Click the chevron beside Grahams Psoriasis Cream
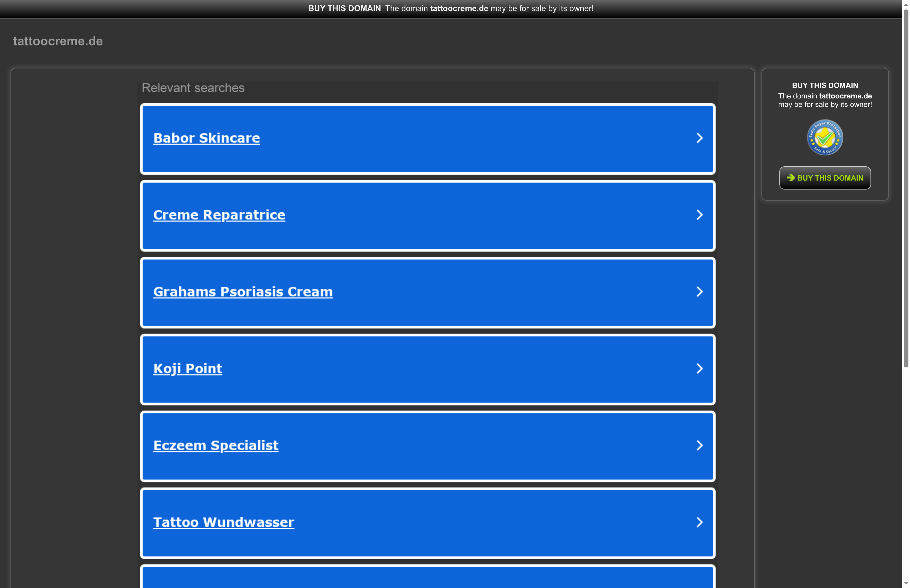Image resolution: width=910 pixels, height=588 pixels. coord(700,292)
